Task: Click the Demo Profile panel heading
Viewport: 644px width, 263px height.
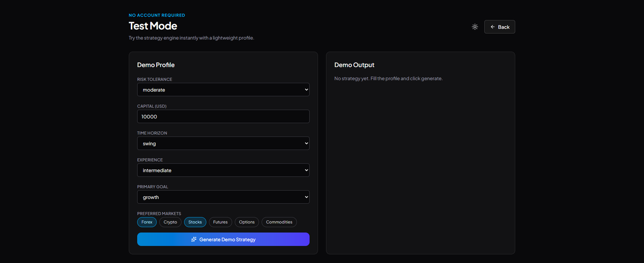Action: pos(156,65)
